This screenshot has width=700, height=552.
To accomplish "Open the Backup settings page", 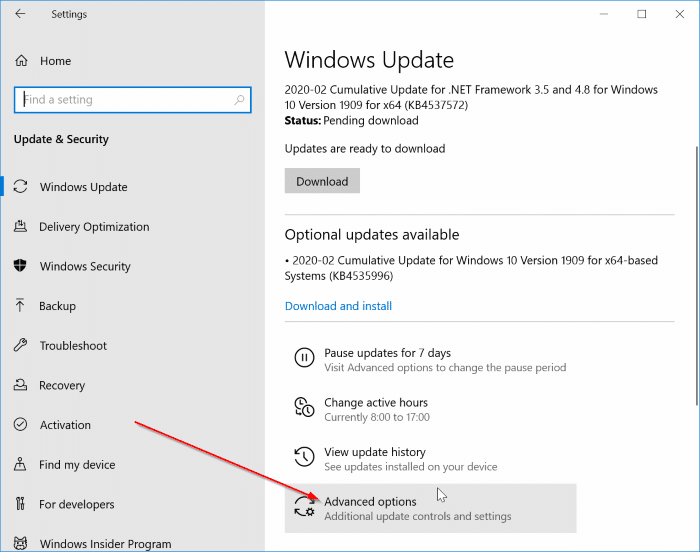I will click(x=58, y=306).
